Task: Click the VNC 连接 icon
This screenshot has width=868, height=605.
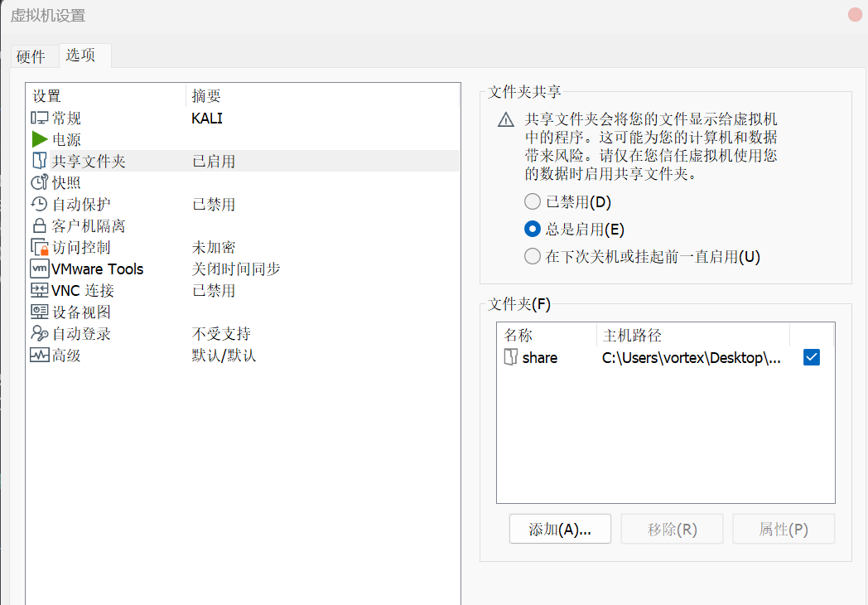Action: tap(39, 290)
